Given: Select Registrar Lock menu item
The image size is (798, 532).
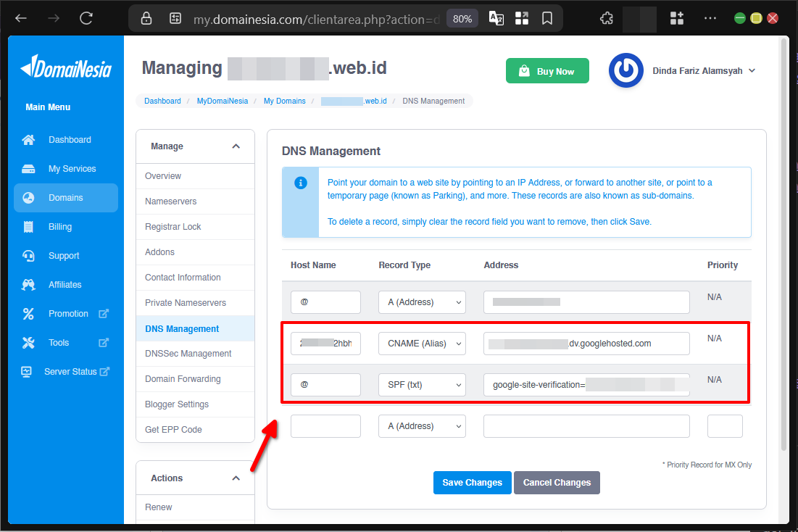Looking at the screenshot, I should click(196, 227).
